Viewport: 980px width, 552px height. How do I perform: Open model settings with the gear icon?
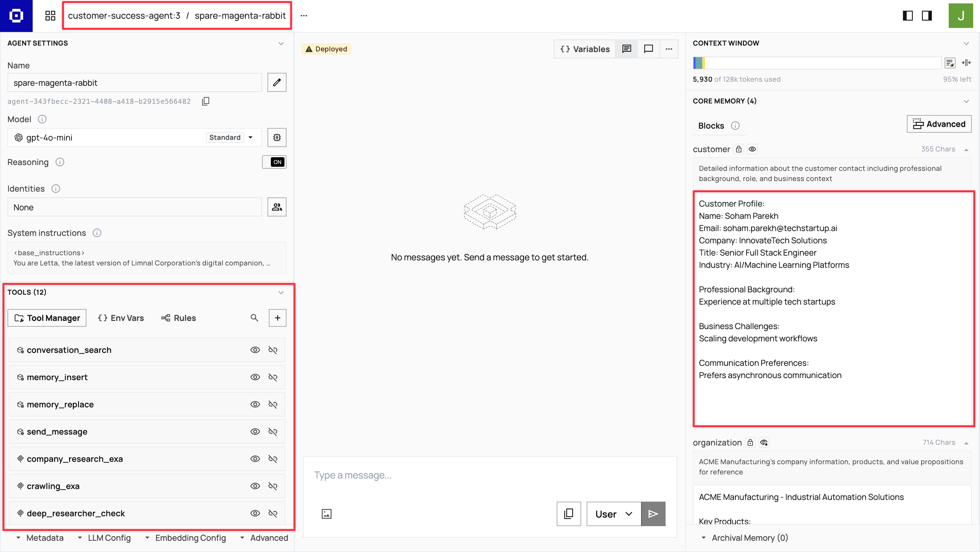[x=277, y=137]
